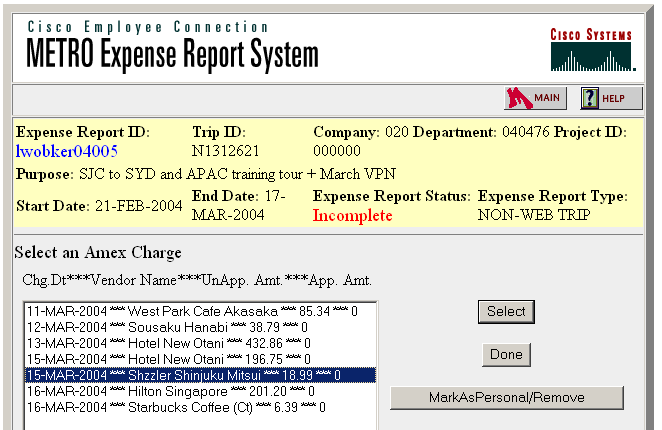Open expense report link lwobker04005
Image resolution: width=662 pixels, height=430 pixels.
click(x=67, y=151)
